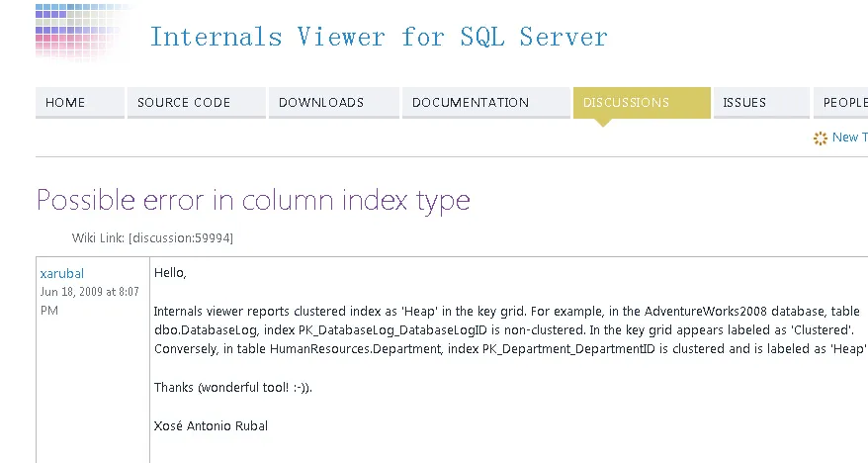This screenshot has height=463, width=868.
Task: Click the 'Hello,' greeting line in post
Action: click(x=170, y=273)
